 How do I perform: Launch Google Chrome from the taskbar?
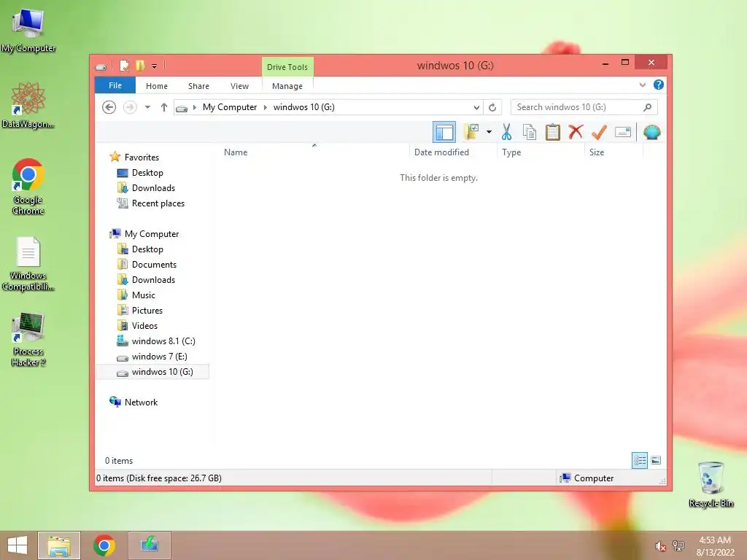coord(104,545)
